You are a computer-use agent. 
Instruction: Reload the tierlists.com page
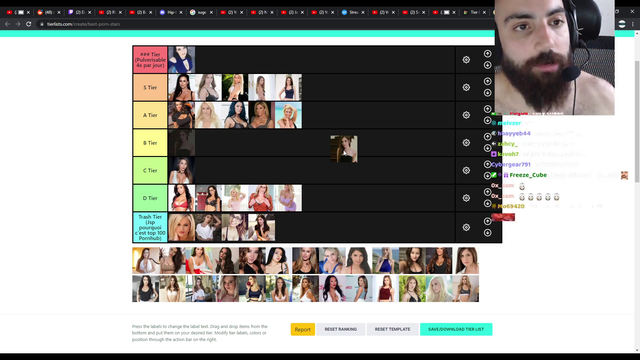pos(29,24)
